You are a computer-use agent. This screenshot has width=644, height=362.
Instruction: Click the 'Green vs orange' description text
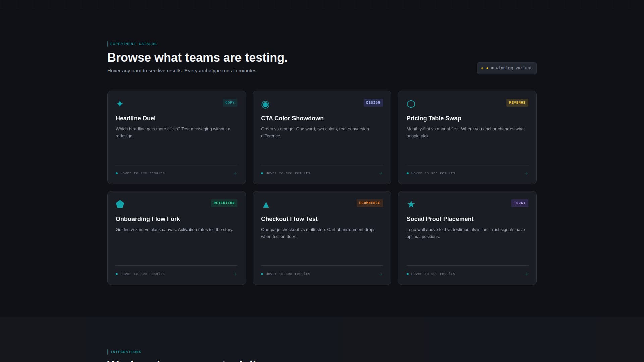315,132
